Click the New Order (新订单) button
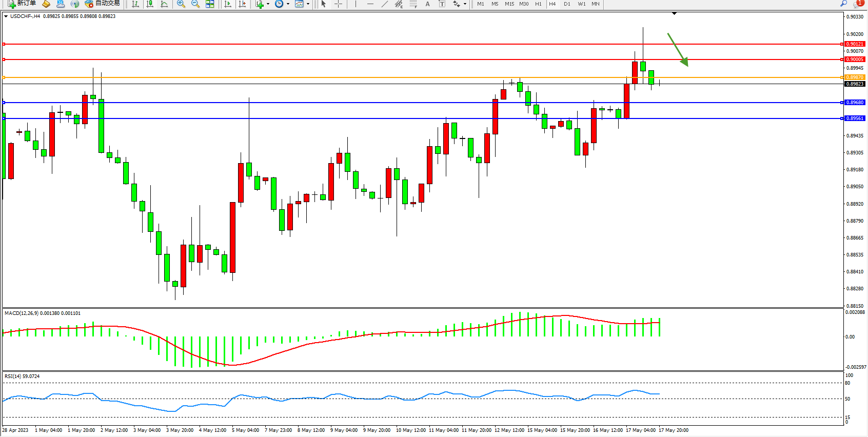This screenshot has width=868, height=437. [x=22, y=4]
